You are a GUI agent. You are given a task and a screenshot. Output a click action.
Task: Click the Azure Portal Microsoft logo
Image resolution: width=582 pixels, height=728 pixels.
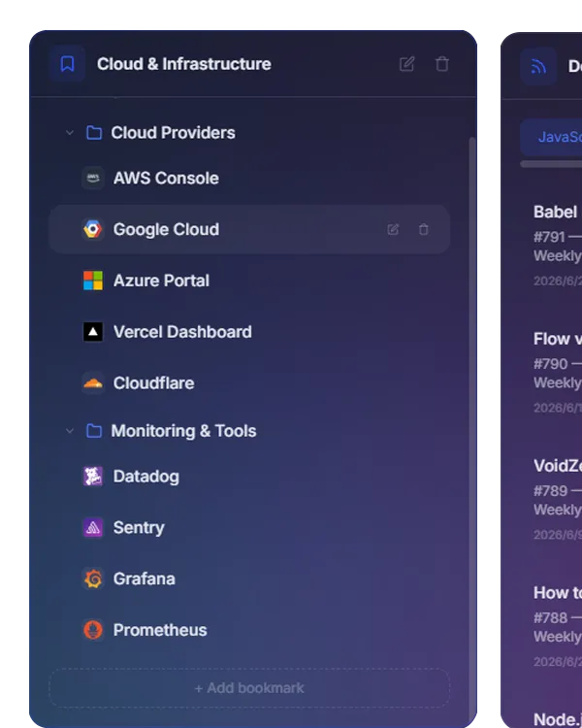(93, 281)
